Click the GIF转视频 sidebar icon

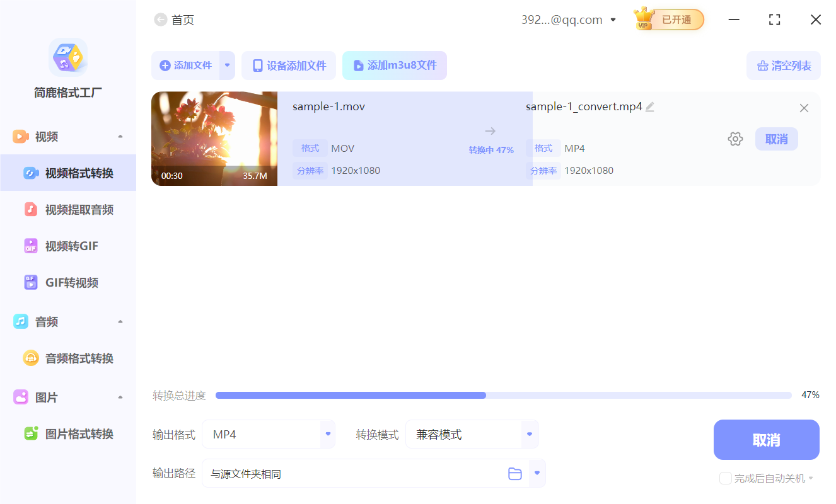point(31,283)
